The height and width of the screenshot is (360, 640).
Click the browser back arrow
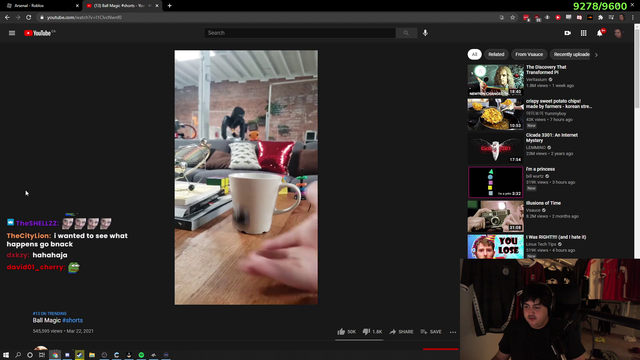click(7, 18)
